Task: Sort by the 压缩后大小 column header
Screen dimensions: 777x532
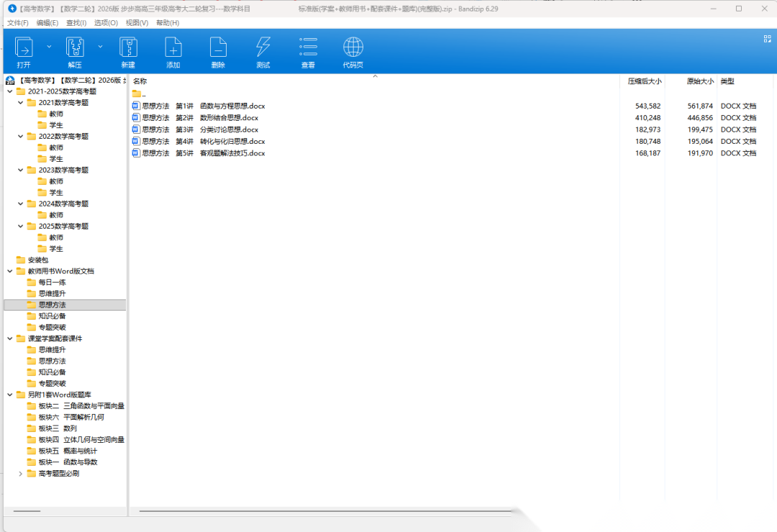Action: point(644,81)
